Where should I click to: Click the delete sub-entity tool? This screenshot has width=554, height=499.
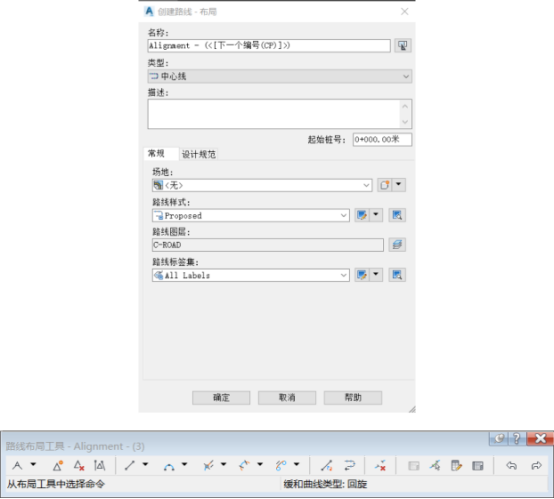tap(380, 465)
